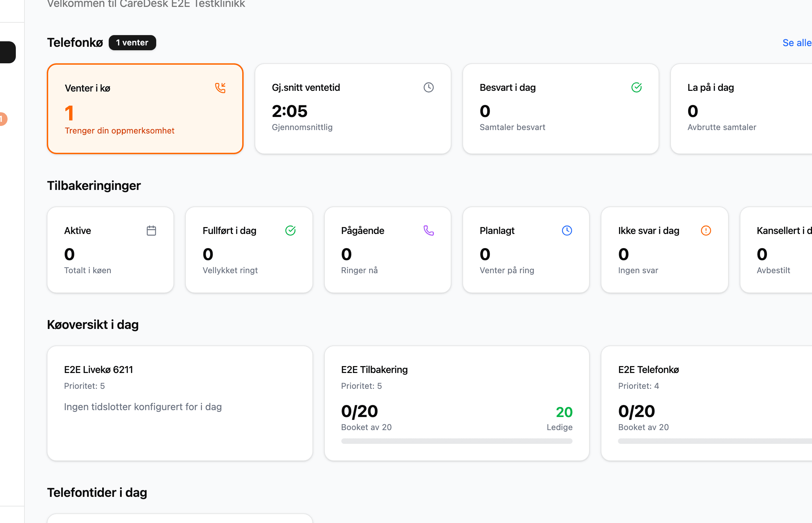812x523 pixels.
Task: Click the Ingen svar label
Action: click(x=638, y=270)
